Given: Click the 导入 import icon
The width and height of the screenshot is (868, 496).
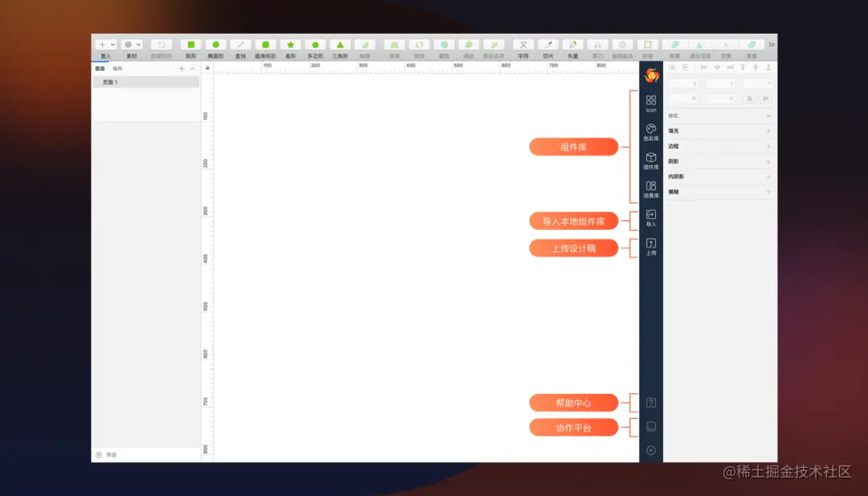Looking at the screenshot, I should tap(651, 218).
